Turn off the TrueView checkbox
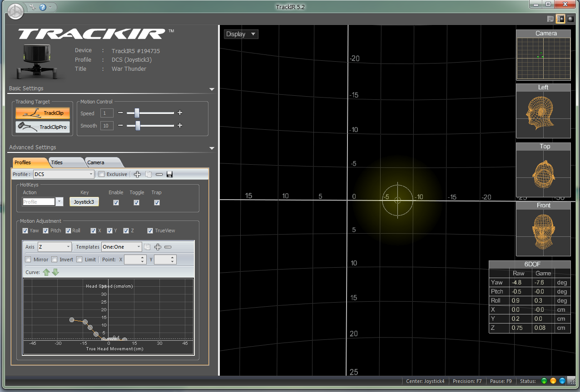 pos(150,230)
